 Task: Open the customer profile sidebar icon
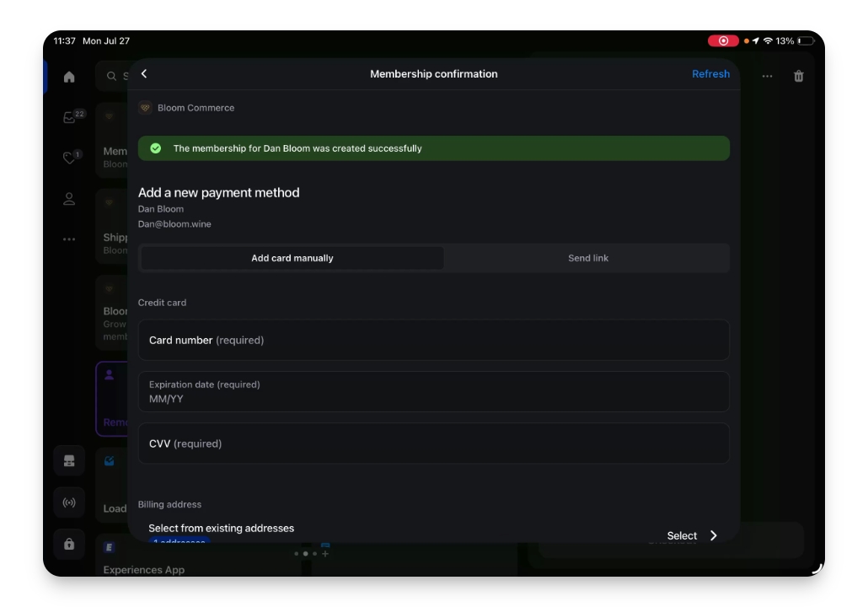coord(69,199)
